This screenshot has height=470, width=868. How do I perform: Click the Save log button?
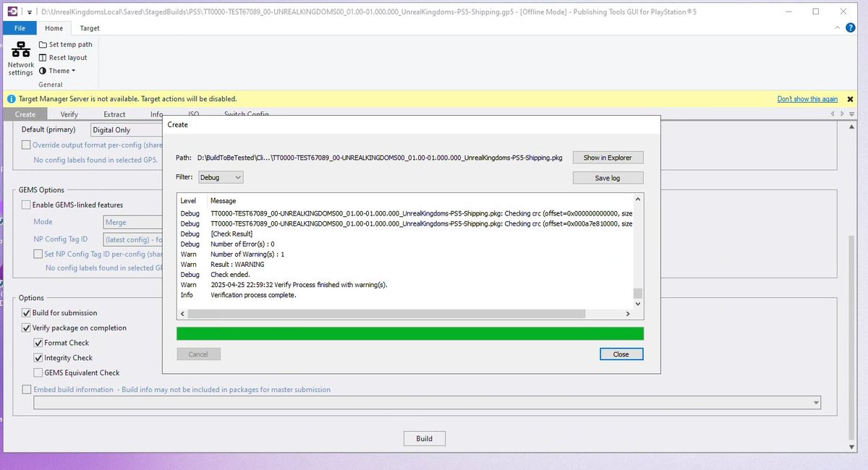(608, 178)
